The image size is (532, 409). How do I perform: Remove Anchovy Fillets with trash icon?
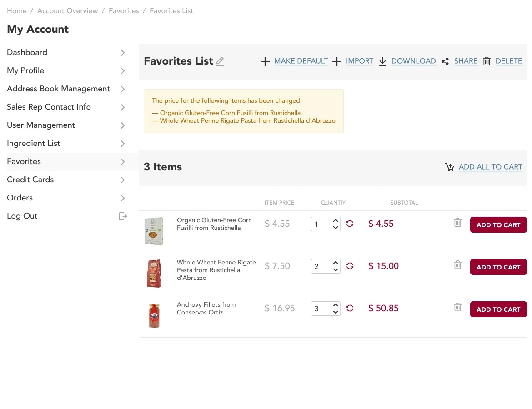[x=458, y=307]
